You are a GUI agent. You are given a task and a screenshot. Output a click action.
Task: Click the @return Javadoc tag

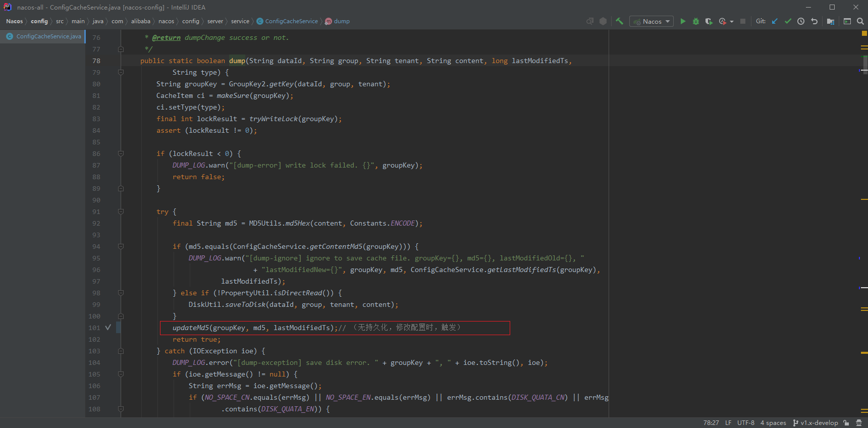[167, 38]
